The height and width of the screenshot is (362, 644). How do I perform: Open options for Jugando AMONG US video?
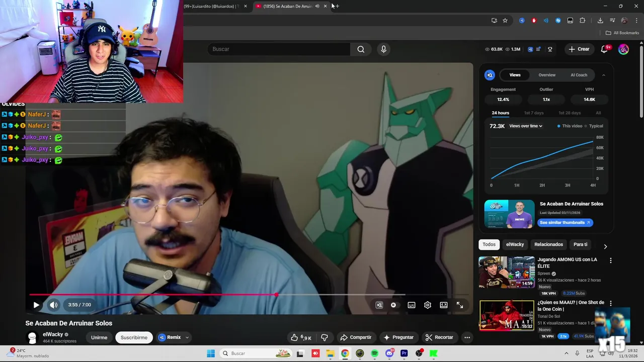pos(611,260)
